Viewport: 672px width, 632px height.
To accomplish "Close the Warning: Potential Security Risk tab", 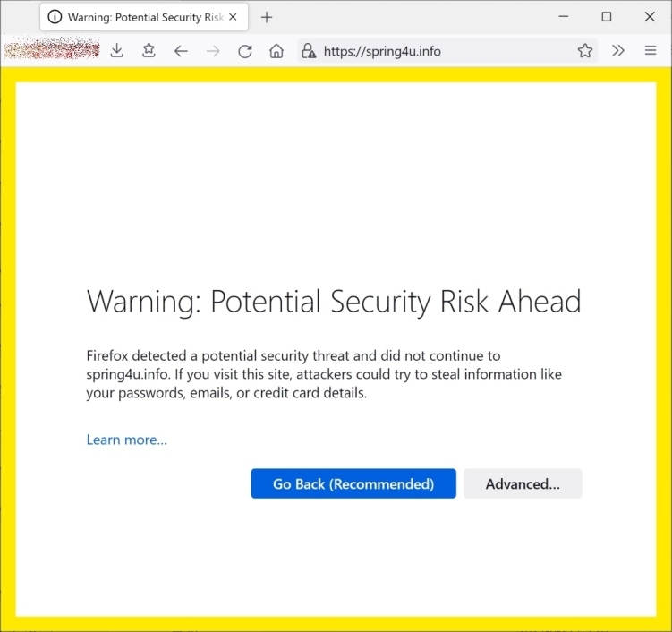I will pos(234,17).
